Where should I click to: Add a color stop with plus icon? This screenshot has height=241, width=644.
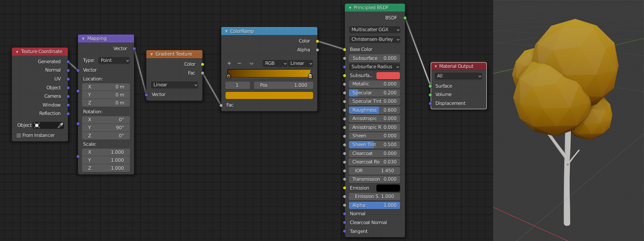tap(229, 63)
